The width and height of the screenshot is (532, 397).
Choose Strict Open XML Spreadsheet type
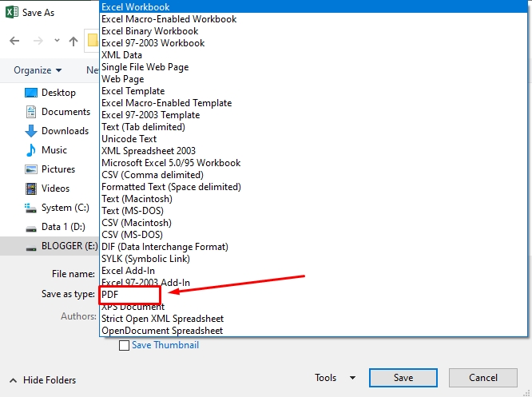coord(313,319)
